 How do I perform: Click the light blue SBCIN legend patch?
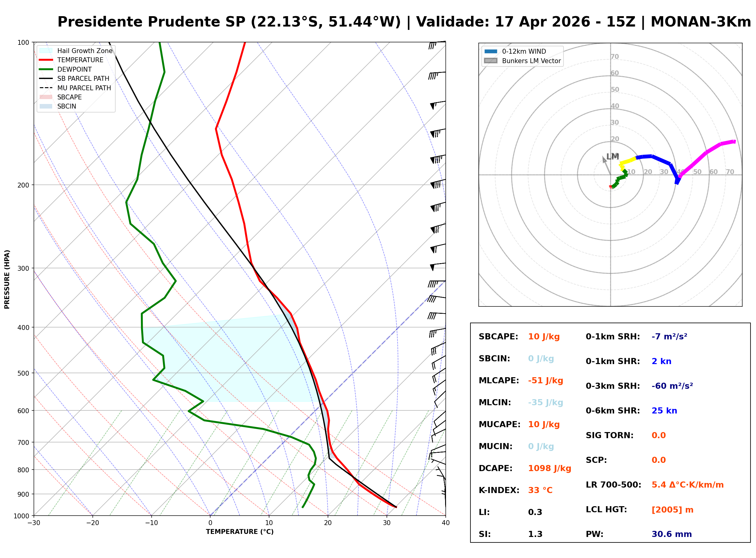46,106
